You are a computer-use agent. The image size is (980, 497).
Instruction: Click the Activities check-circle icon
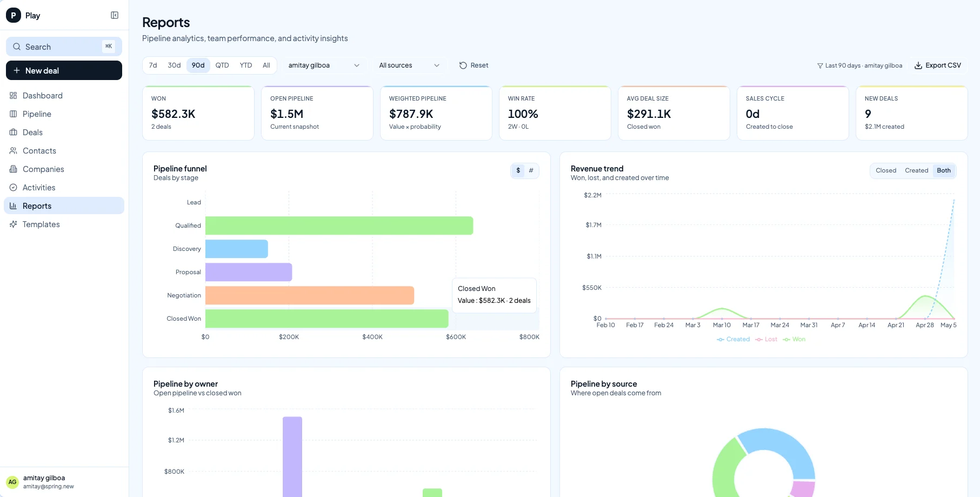(x=14, y=188)
